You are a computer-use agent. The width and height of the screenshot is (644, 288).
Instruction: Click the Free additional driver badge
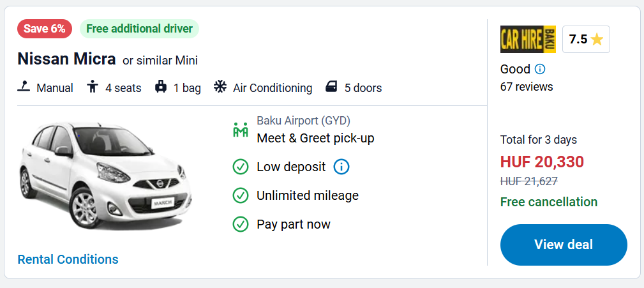click(x=139, y=28)
